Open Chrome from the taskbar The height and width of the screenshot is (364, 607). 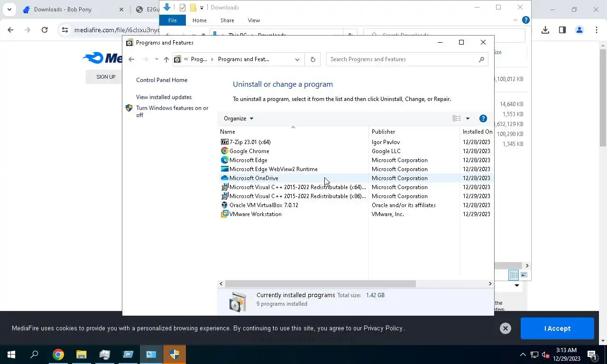click(58, 355)
